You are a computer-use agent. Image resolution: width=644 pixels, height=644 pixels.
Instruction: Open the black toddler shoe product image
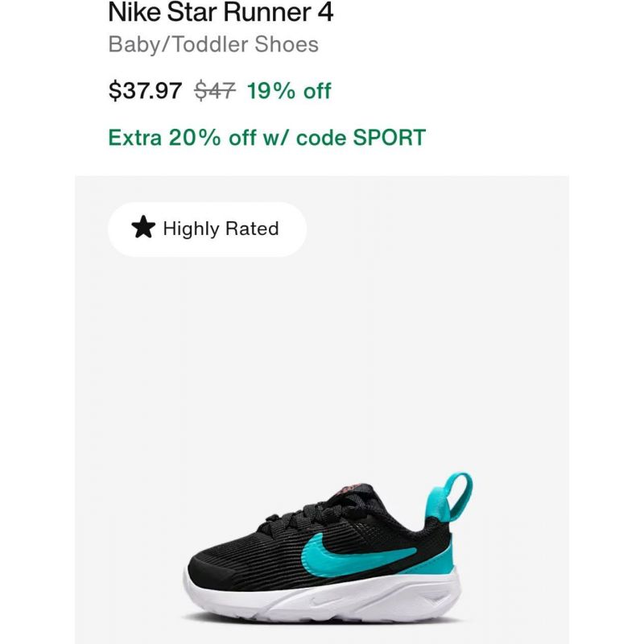click(x=328, y=547)
